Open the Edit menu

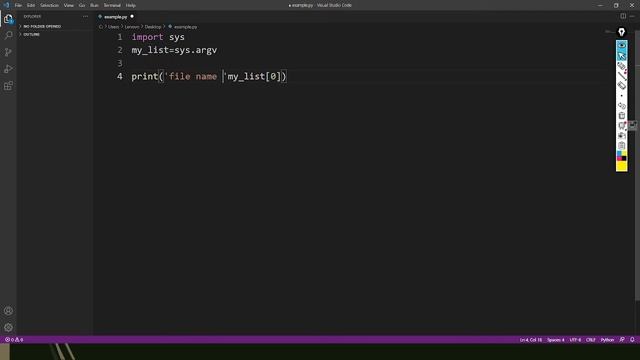[x=31, y=5]
